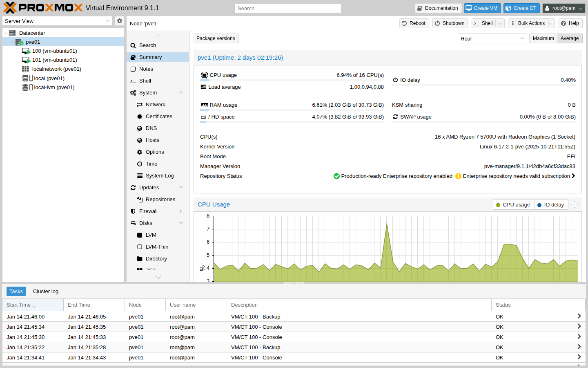Switch graphs to Average mode

pyautogui.click(x=570, y=38)
